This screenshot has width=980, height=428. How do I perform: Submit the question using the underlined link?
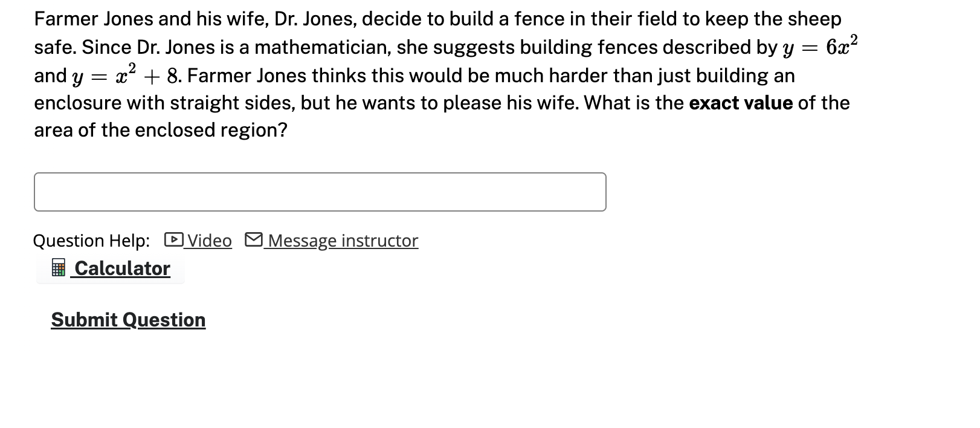(x=128, y=320)
